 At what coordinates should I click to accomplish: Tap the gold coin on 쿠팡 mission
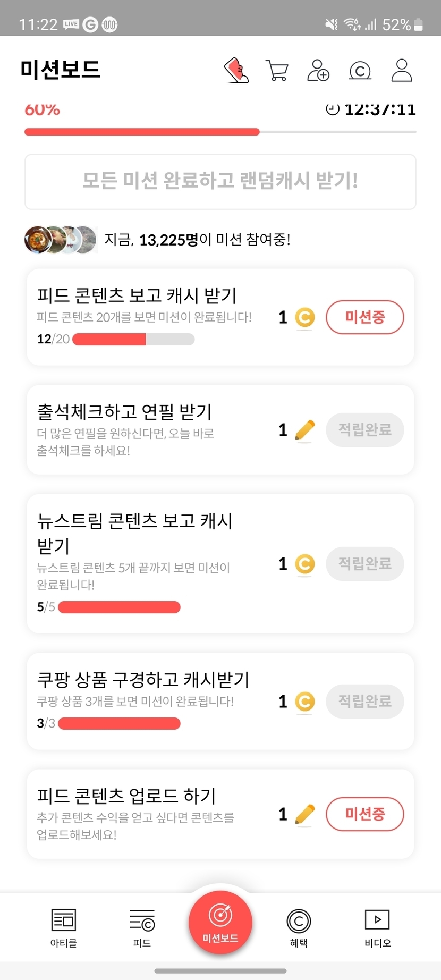305,702
